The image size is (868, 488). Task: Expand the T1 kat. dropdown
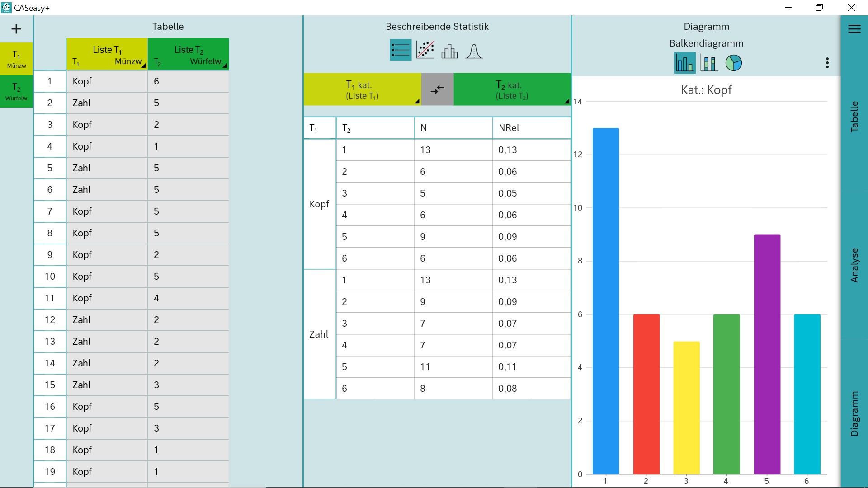coord(362,89)
